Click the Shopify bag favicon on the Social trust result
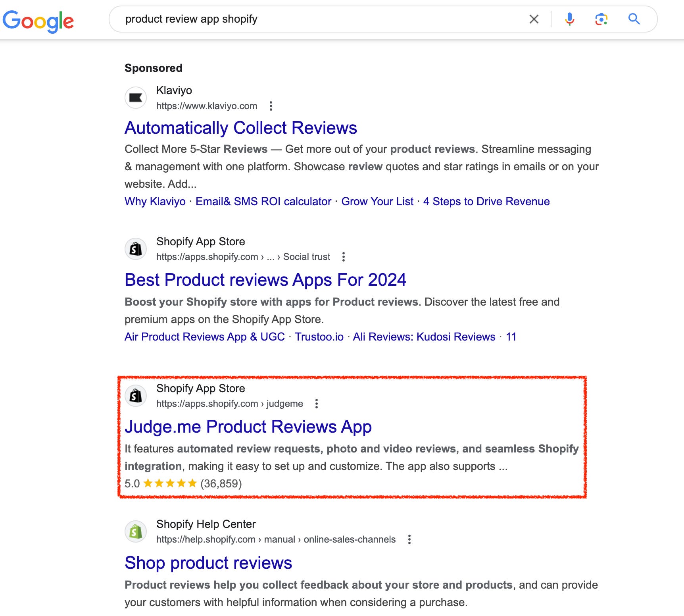This screenshot has height=616, width=684. tap(136, 249)
